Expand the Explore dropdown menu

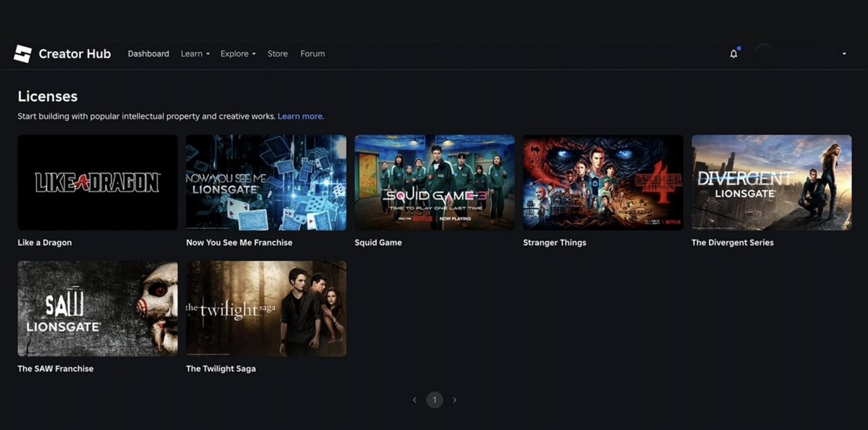238,53
